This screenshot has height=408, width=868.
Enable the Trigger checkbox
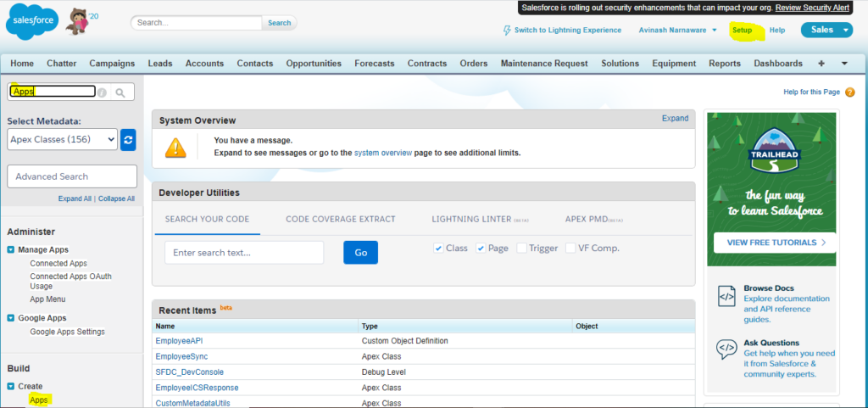coord(521,248)
